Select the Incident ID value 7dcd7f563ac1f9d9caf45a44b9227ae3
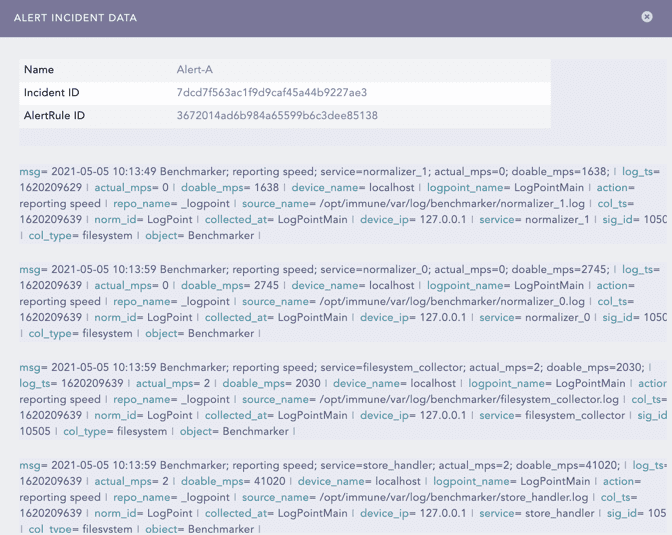The height and width of the screenshot is (535, 672). coord(272,93)
